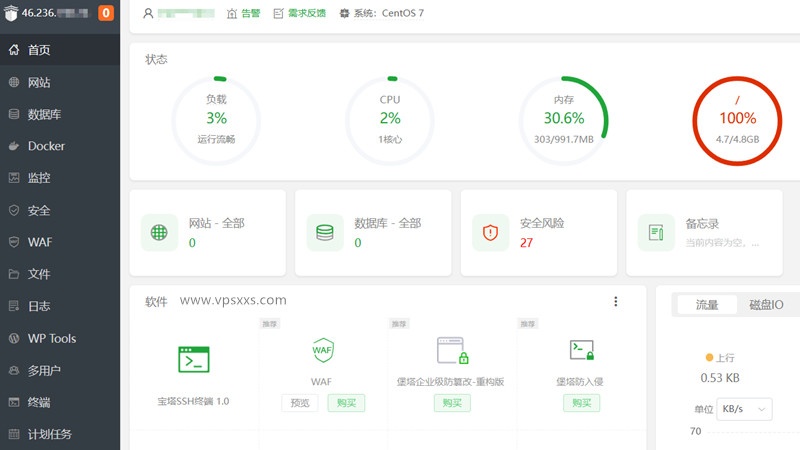
Task: Click the 文件 folder icon in sidebar
Action: tap(14, 274)
